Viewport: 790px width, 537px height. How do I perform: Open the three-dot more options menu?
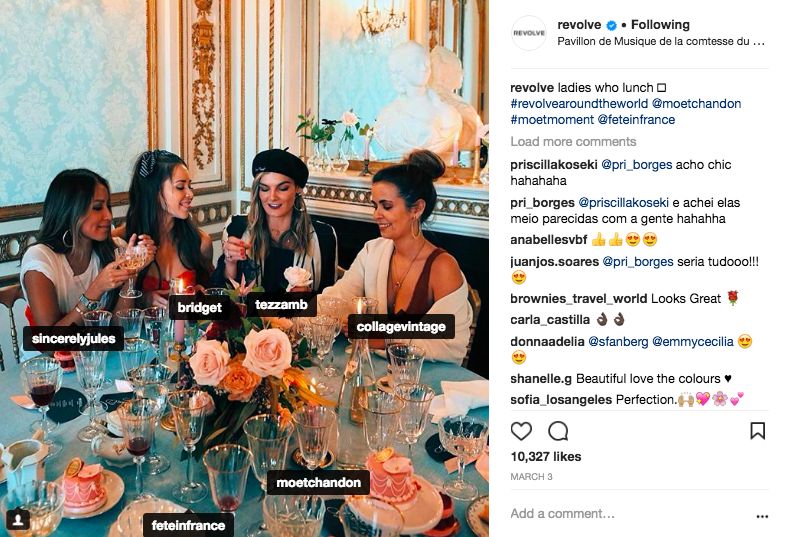coord(762,516)
